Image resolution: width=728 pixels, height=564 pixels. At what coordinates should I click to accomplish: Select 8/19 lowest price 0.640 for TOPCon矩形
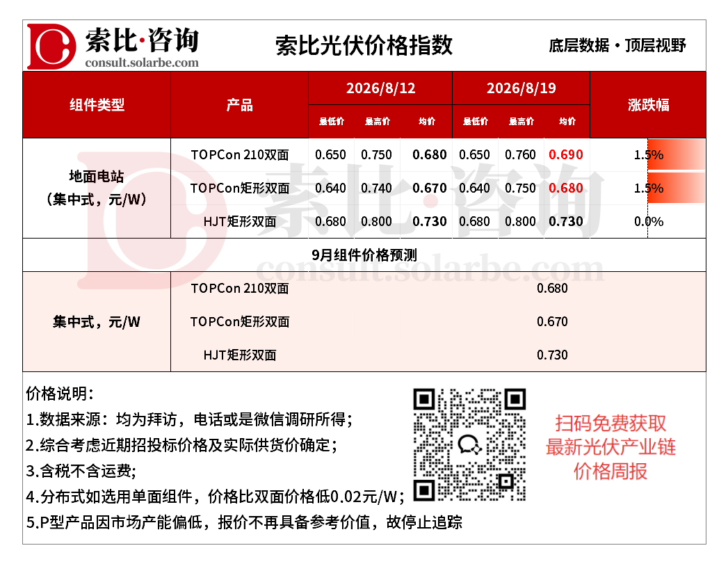[x=474, y=188]
